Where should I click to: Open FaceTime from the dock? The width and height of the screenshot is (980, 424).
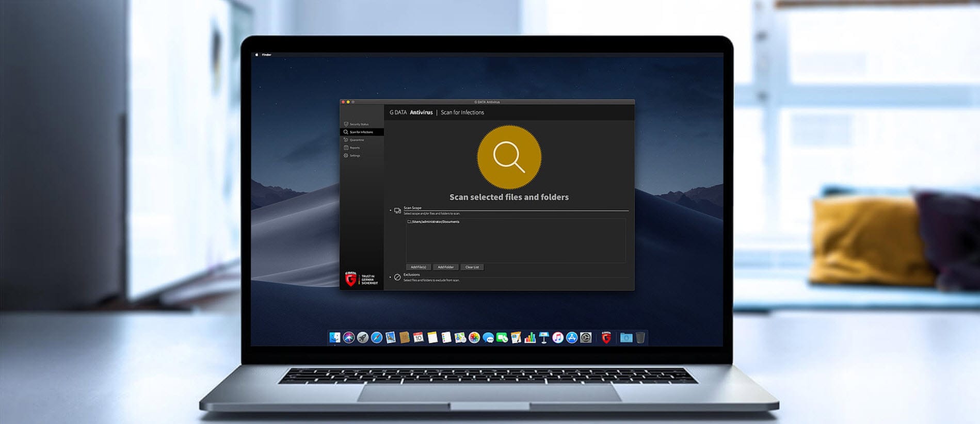click(502, 337)
